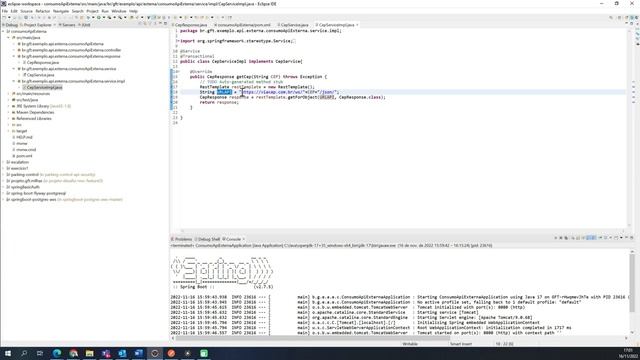Click the Debug launch toolbar icon
The width and height of the screenshot is (640, 360).
[87, 18]
